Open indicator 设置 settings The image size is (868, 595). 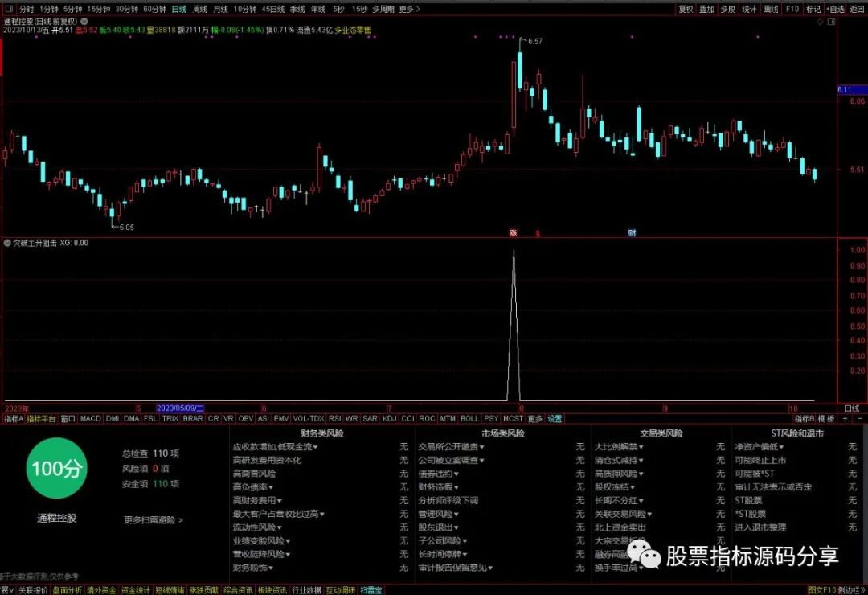coord(555,419)
